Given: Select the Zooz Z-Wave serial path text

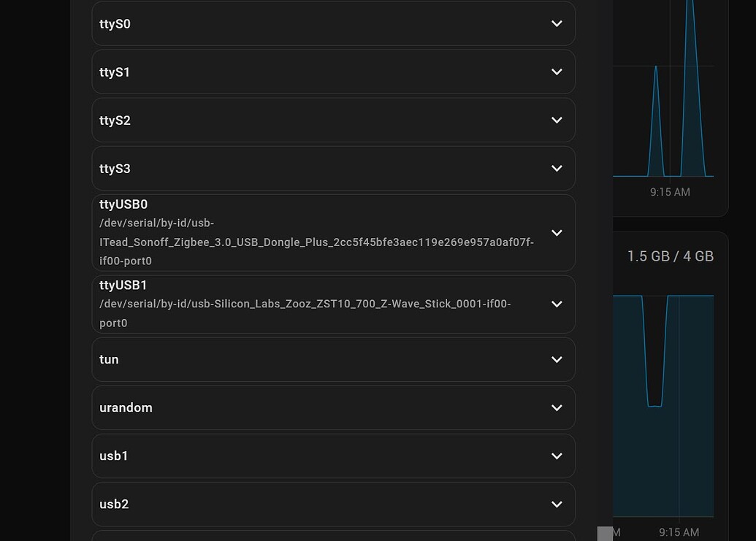Looking at the screenshot, I should (305, 304).
